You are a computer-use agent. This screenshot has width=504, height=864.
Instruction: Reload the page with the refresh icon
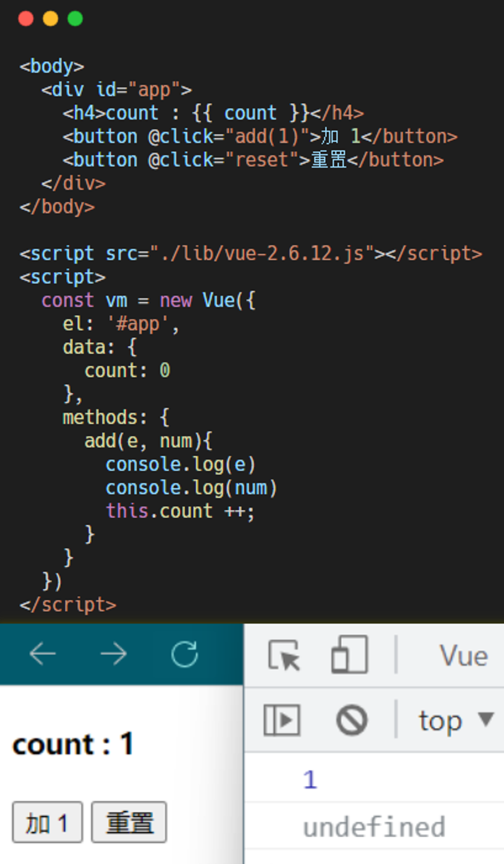point(184,654)
